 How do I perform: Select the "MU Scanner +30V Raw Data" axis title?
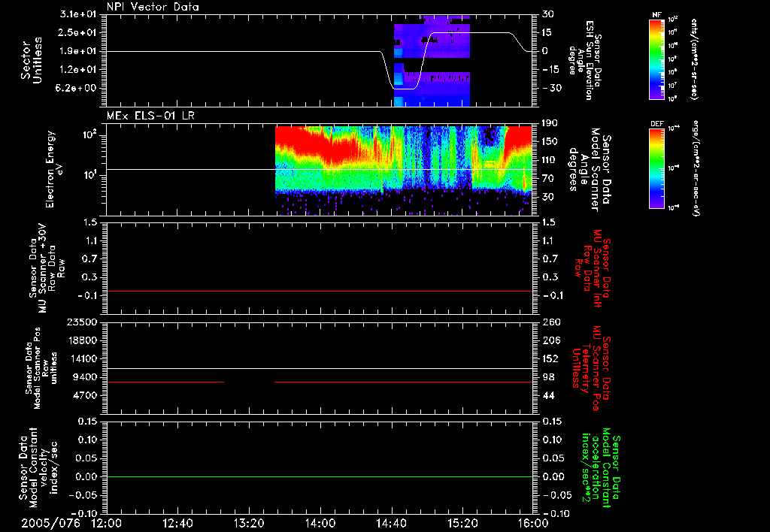[x=47, y=269]
